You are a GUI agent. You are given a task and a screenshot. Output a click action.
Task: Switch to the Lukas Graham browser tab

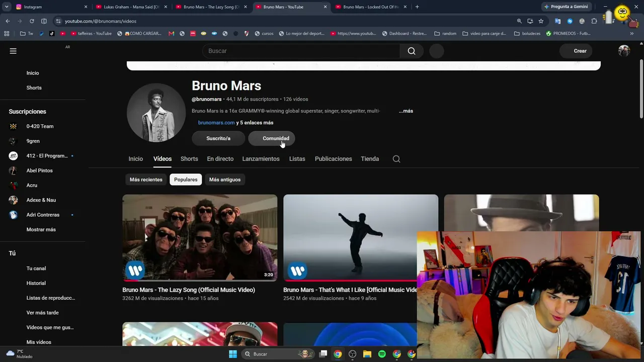131,7
